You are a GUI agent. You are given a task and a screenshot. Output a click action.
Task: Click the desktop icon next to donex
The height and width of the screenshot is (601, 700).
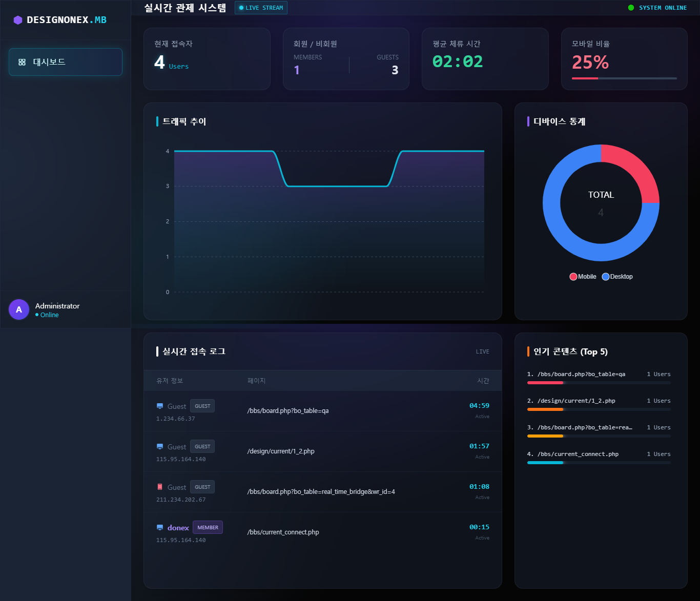tap(160, 528)
